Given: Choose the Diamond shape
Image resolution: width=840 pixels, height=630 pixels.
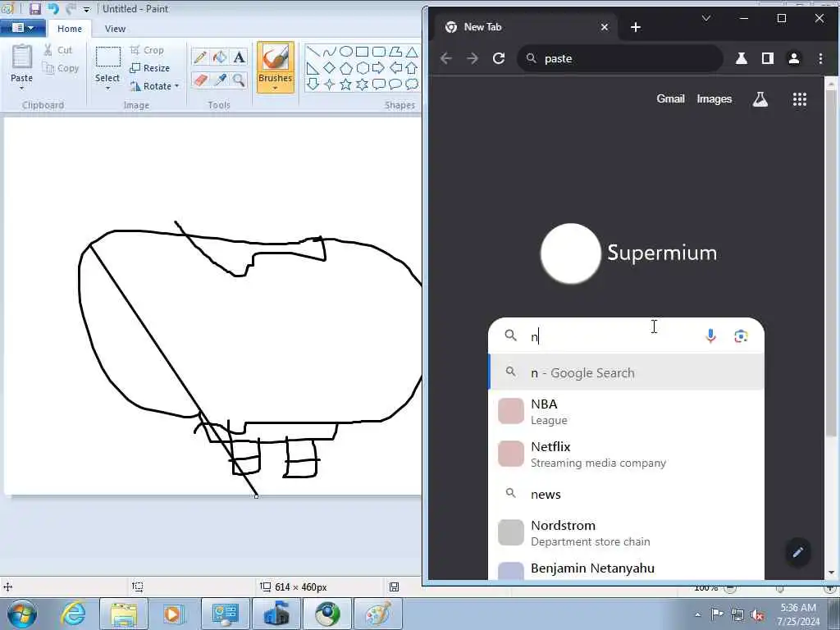Looking at the screenshot, I should tap(330, 68).
